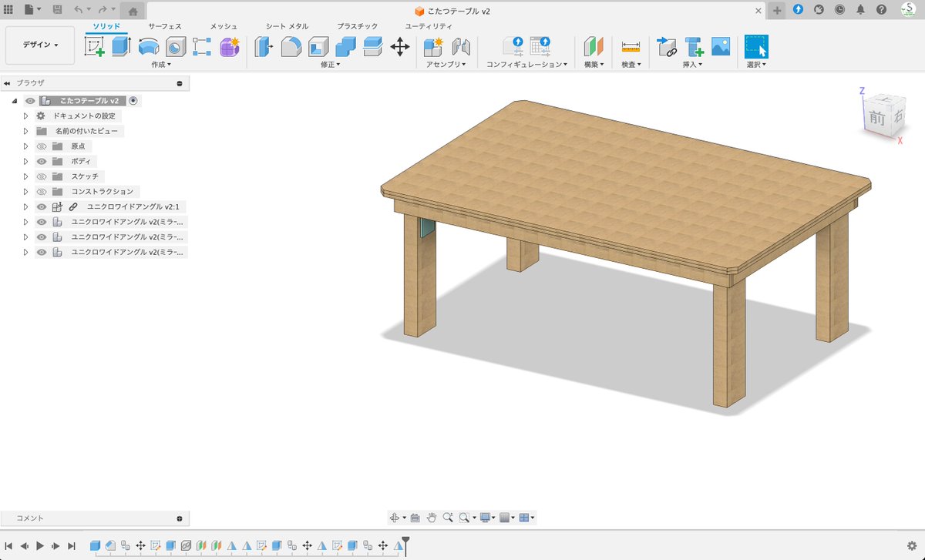Show the スケッチ folder via eye icon
Image resolution: width=925 pixels, height=560 pixels.
pyautogui.click(x=42, y=176)
